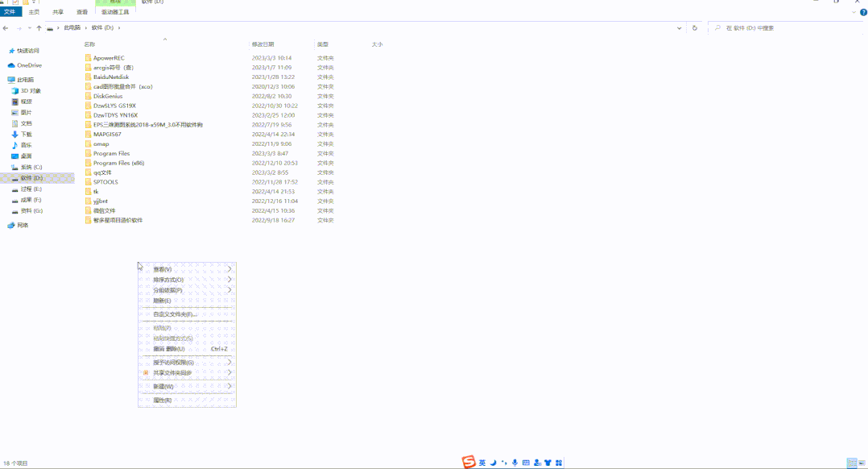
Task: Open the Sogou skin shop shirt icon
Action: (x=548, y=462)
